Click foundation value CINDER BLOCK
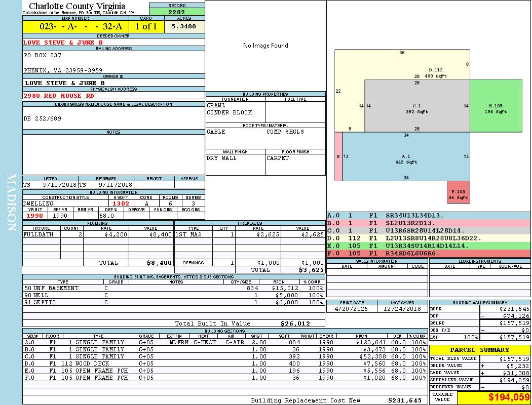 pos(230,112)
